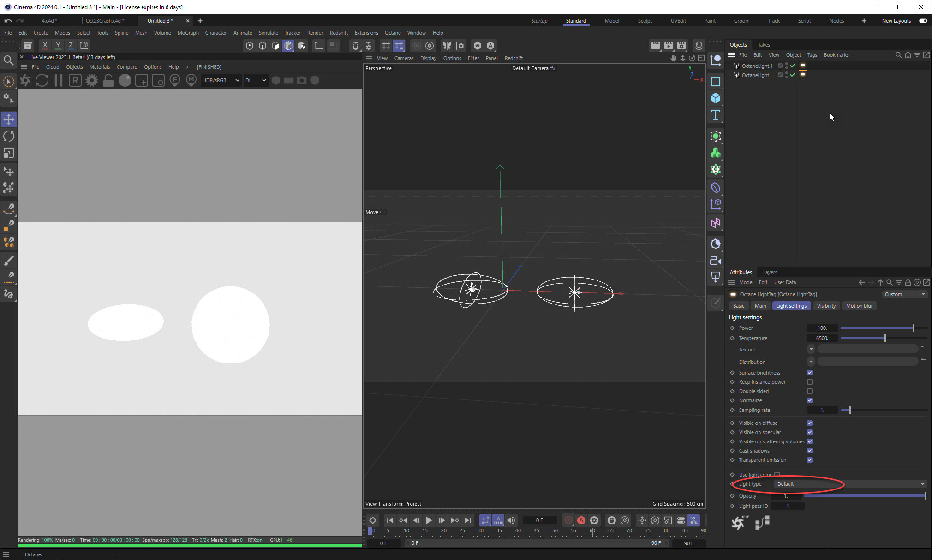This screenshot has width=932, height=560.
Task: Open the HDR/sRGB color space dropdown
Action: (x=221, y=80)
